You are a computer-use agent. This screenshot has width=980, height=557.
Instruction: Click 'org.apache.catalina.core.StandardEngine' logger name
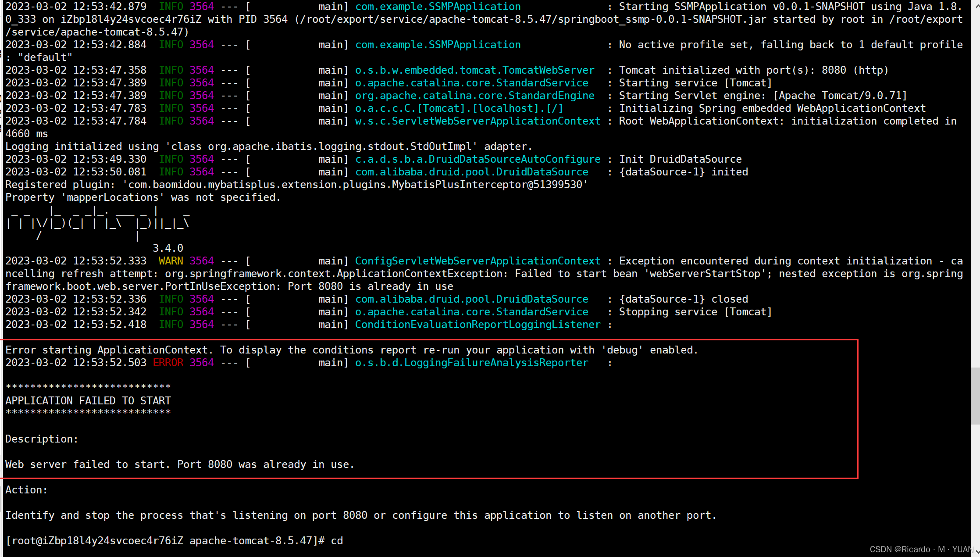point(474,96)
